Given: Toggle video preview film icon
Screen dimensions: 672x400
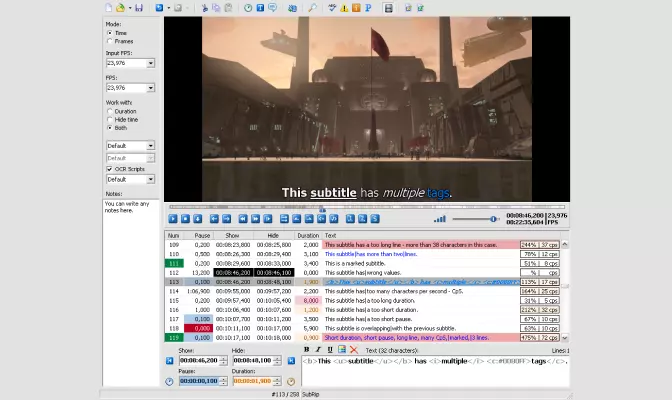Looking at the screenshot, I should (388, 8).
